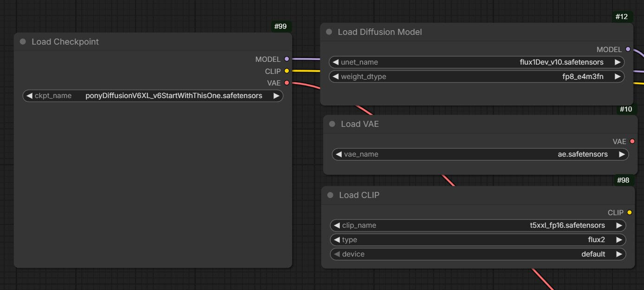Select next device option with right arrow
The width and height of the screenshot is (644, 290).
click(x=619, y=254)
